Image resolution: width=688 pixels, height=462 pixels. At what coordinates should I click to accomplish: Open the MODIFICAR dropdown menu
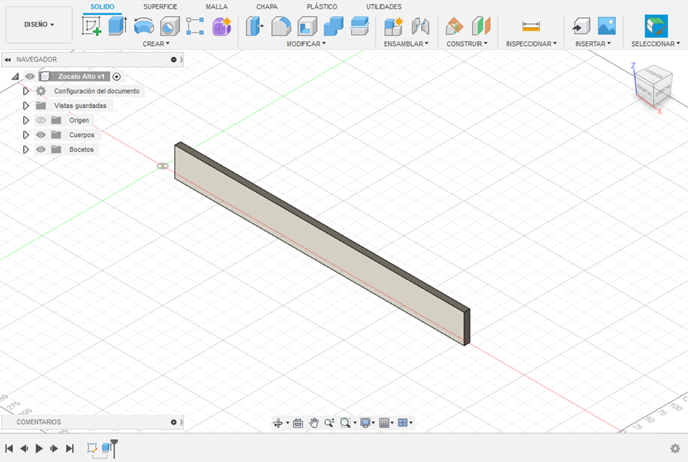(306, 44)
